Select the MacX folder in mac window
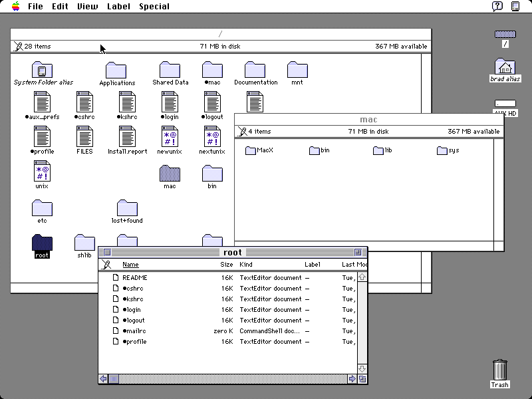Viewport: 532px width, 399px height. (251, 150)
